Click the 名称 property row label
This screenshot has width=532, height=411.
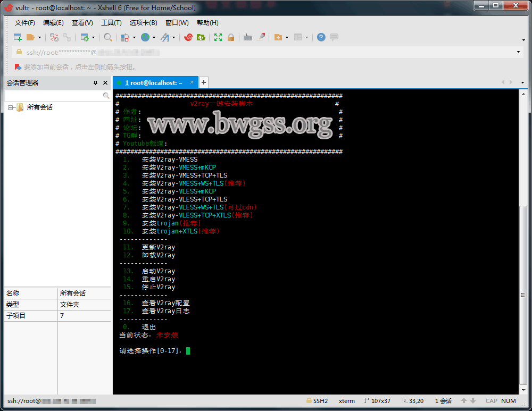13,293
